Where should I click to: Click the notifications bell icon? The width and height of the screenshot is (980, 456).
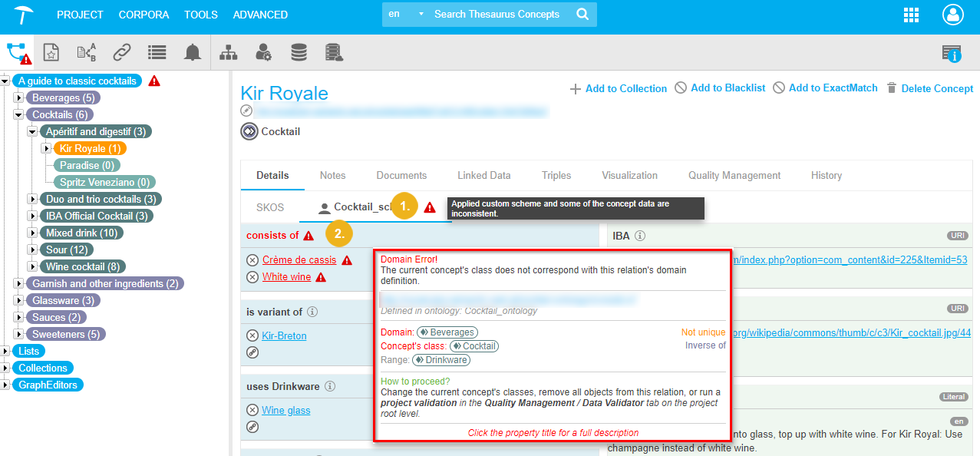click(192, 52)
